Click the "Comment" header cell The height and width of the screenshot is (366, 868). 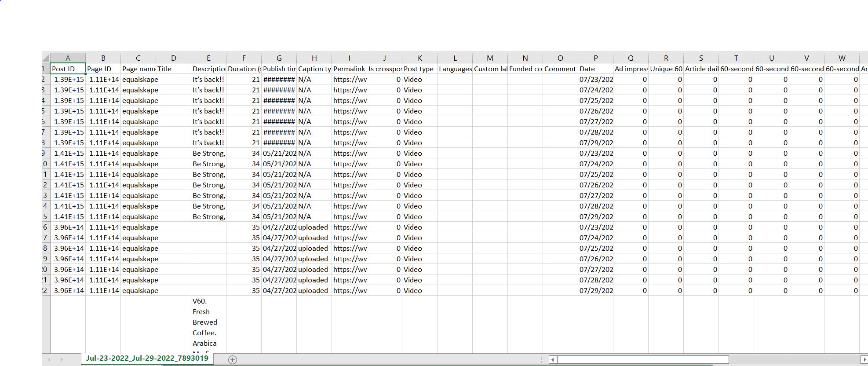tap(560, 69)
